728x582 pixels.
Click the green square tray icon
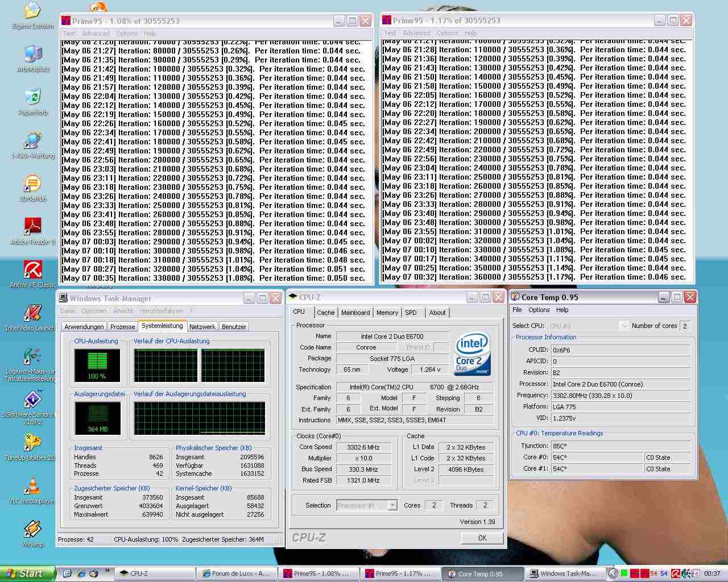coord(624,573)
